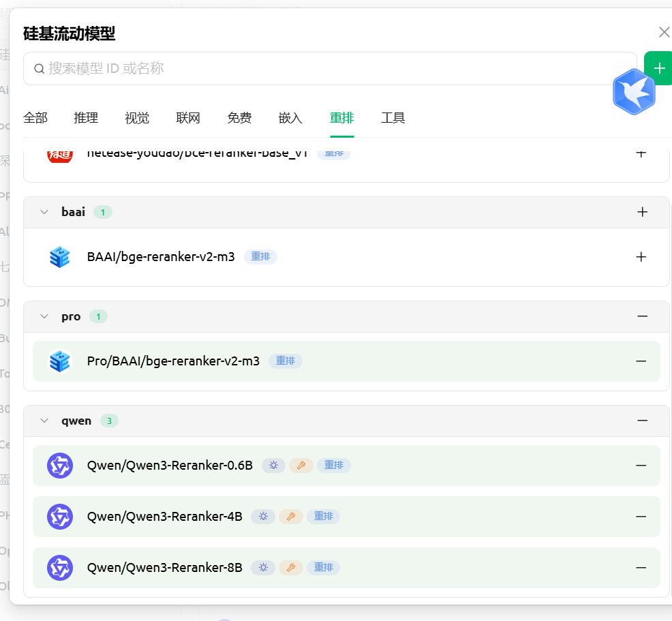Click the pro group name
Screen dimensions: 672x621
click(71, 317)
